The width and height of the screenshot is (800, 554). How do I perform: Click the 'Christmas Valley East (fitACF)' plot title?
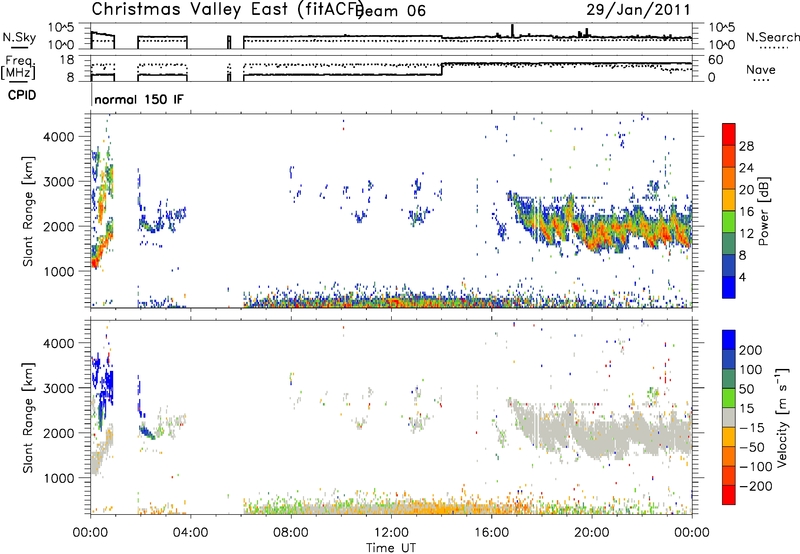228,9
